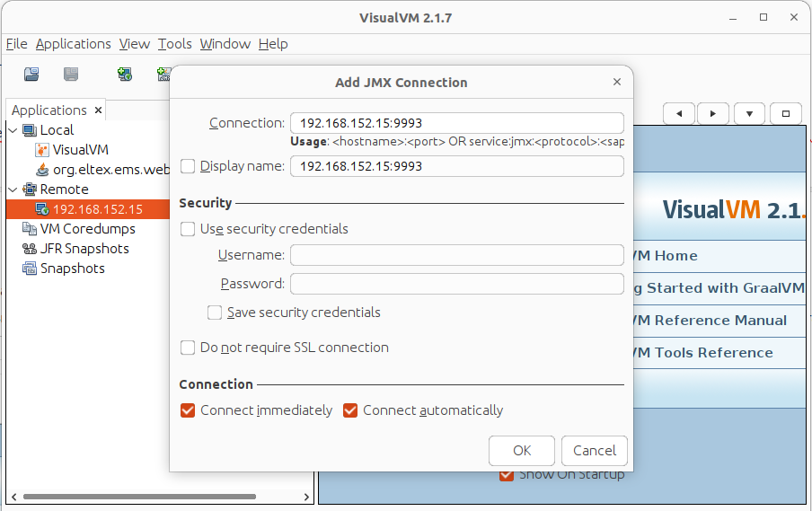Click the scroll tabs right arrow button
The height and width of the screenshot is (511, 812).
click(x=713, y=114)
